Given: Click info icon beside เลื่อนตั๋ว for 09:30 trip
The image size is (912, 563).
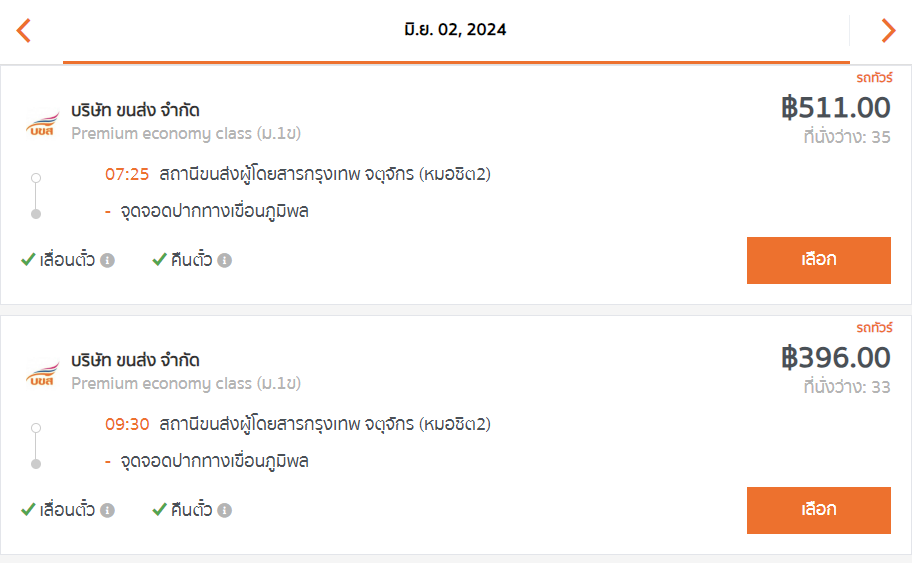Looking at the screenshot, I should pos(107,511).
